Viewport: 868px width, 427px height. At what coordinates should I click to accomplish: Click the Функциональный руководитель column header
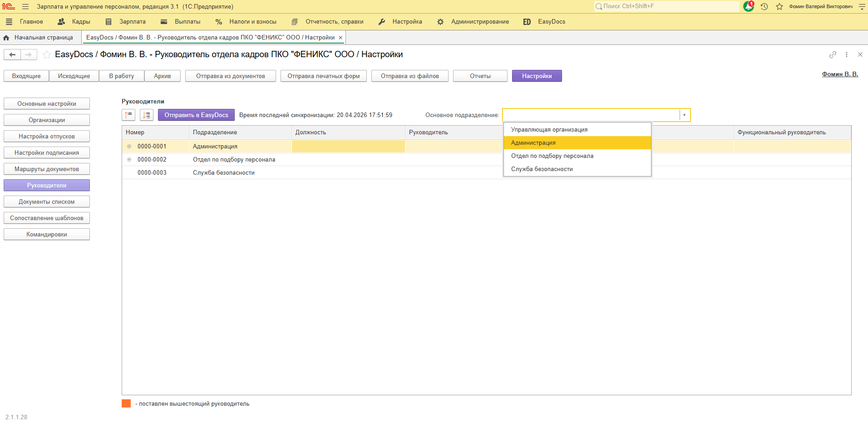pyautogui.click(x=792, y=133)
